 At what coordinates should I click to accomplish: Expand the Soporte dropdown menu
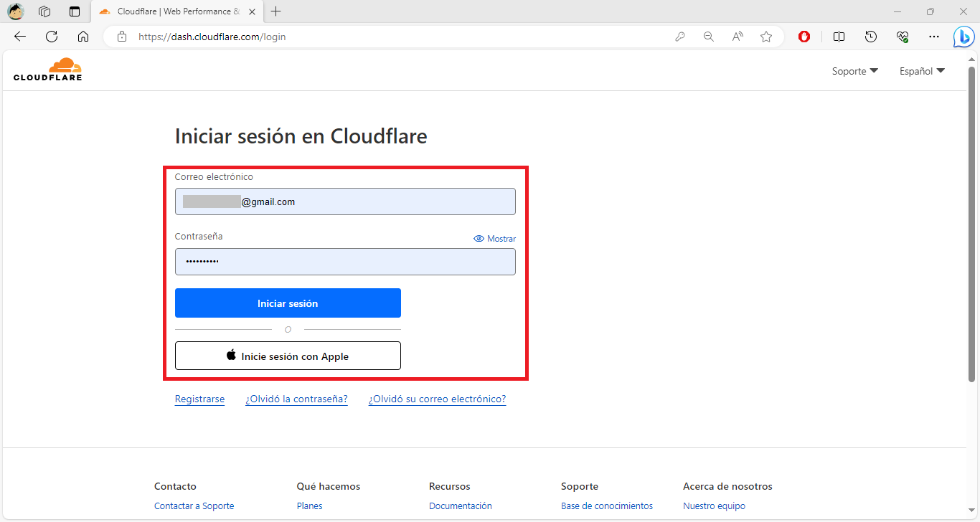point(855,71)
